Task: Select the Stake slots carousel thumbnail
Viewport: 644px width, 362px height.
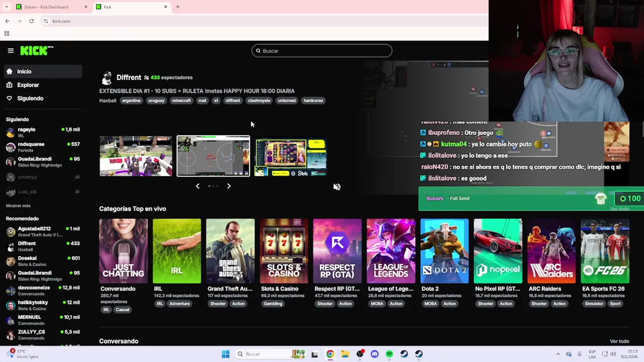Action: click(291, 157)
